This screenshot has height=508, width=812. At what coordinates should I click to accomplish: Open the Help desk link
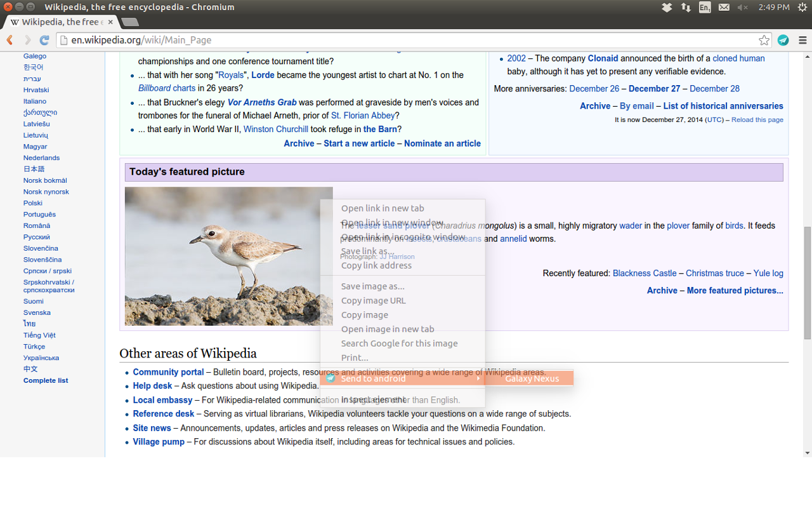coord(152,386)
